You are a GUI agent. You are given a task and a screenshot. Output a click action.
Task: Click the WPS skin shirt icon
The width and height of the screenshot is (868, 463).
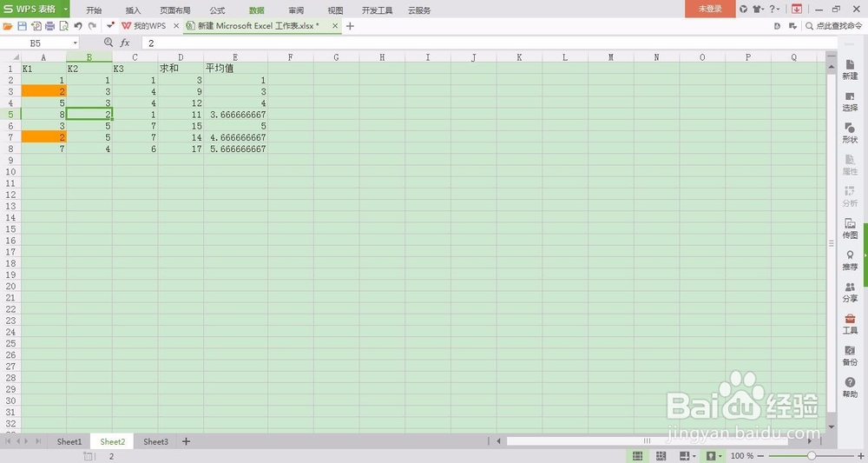pos(757,9)
